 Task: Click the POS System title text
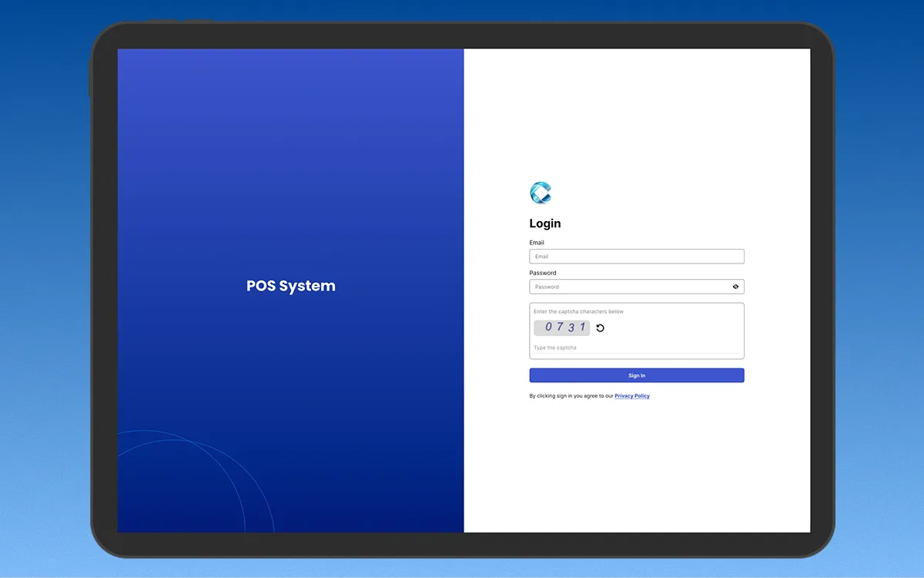(291, 286)
